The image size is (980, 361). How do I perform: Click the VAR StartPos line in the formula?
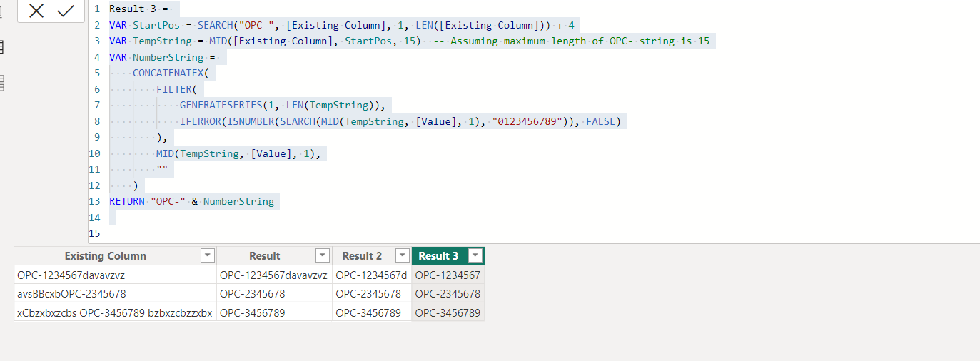click(x=341, y=25)
